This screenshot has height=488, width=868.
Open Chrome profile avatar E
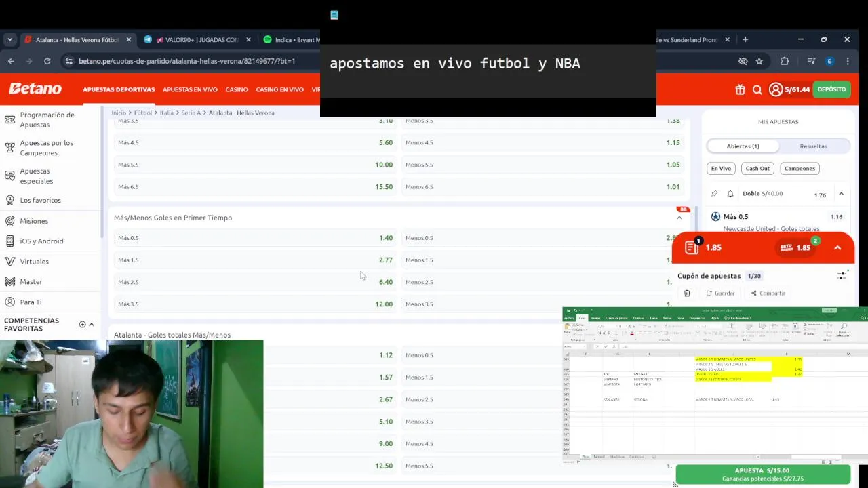point(829,61)
